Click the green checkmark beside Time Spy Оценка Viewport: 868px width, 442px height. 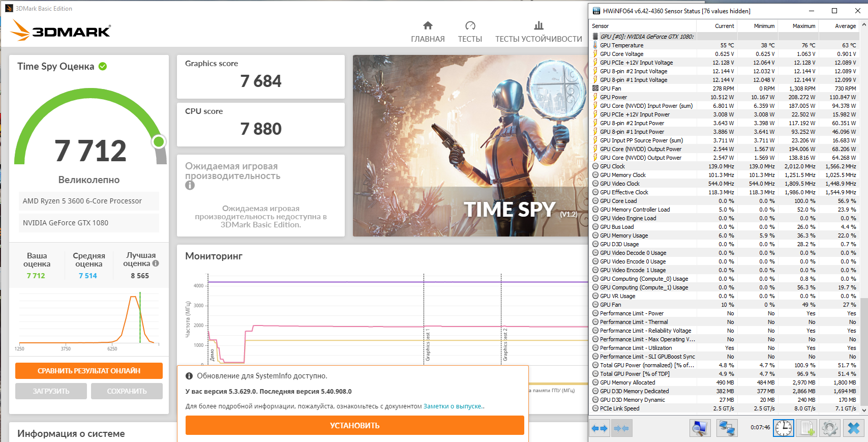coord(103,66)
